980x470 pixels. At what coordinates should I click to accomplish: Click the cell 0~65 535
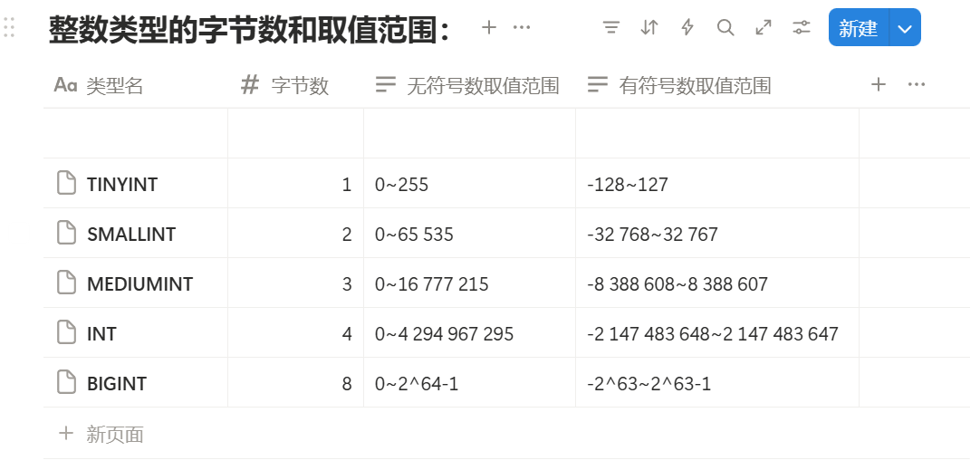pos(469,233)
